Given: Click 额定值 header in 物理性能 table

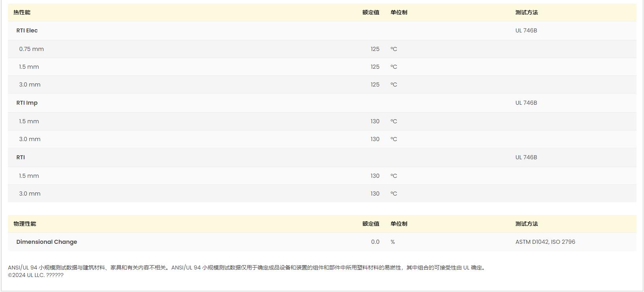Looking at the screenshot, I should pyautogui.click(x=371, y=224).
